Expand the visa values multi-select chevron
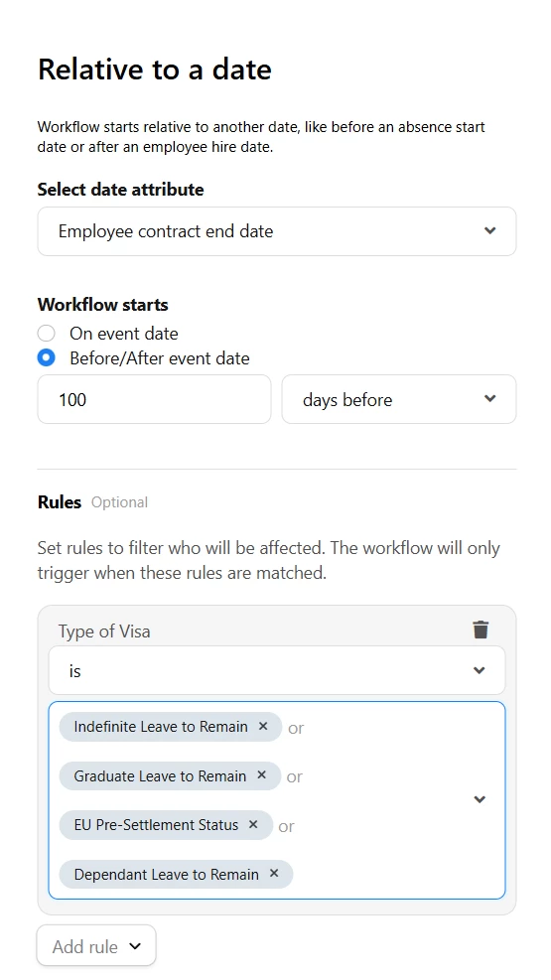 coord(480,799)
